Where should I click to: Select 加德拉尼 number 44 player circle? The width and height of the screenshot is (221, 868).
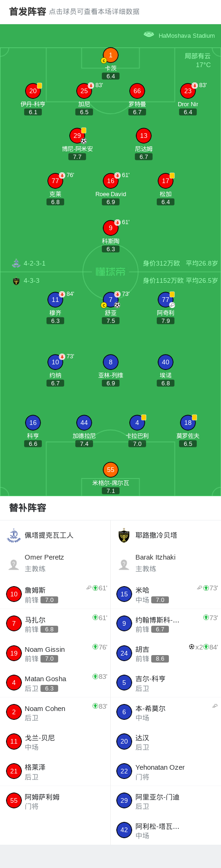[84, 423]
